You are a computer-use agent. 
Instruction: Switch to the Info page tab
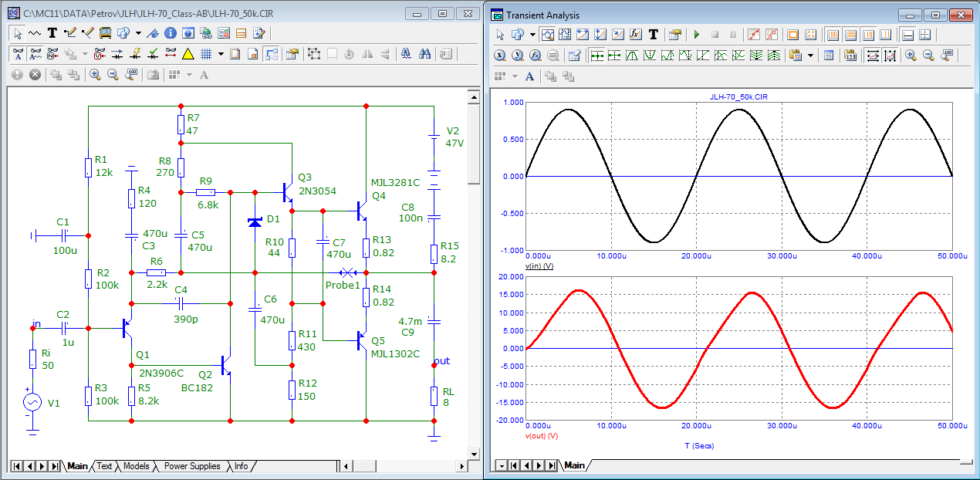tap(241, 466)
